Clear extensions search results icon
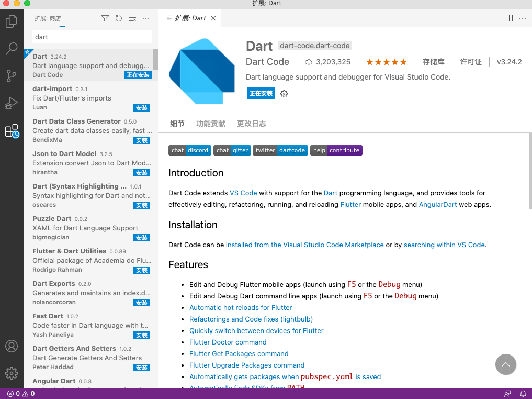 pyautogui.click(x=132, y=18)
